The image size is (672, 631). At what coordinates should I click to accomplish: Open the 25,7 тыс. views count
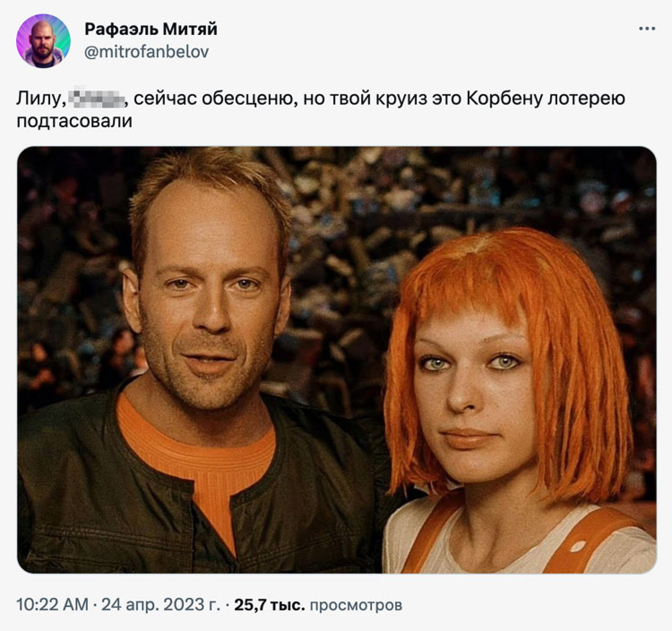pos(270,605)
